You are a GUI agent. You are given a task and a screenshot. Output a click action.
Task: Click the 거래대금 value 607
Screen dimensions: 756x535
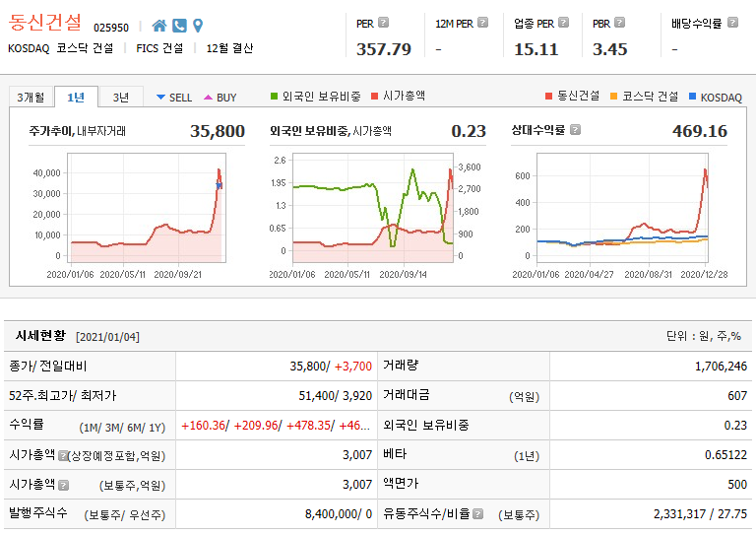tap(737, 396)
